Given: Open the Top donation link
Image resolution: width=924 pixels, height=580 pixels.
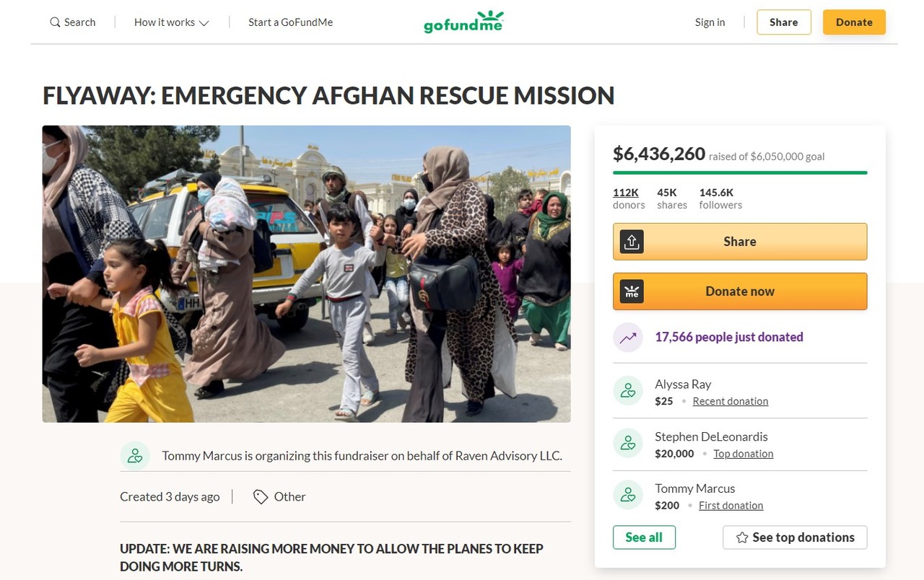Looking at the screenshot, I should coord(744,454).
